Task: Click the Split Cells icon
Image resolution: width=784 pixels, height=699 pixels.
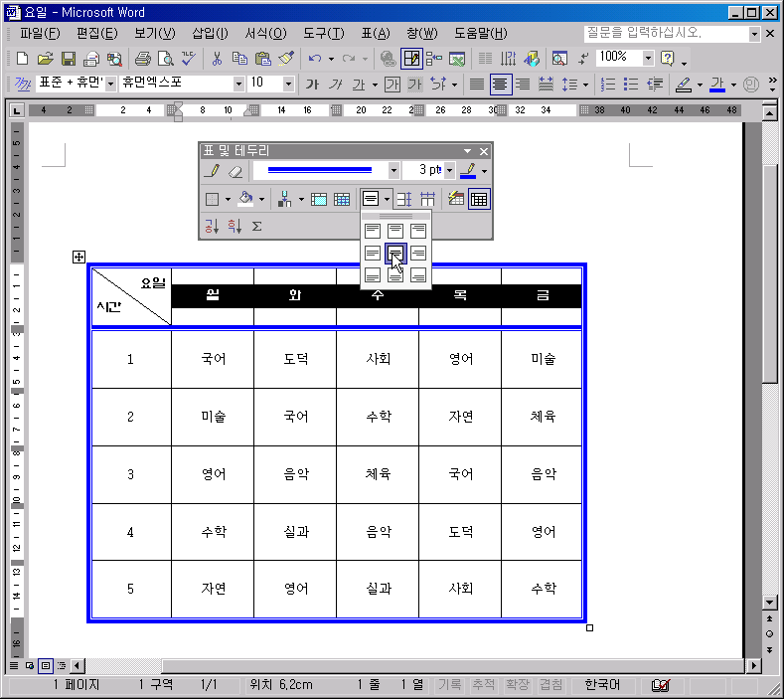Action: pyautogui.click(x=342, y=199)
